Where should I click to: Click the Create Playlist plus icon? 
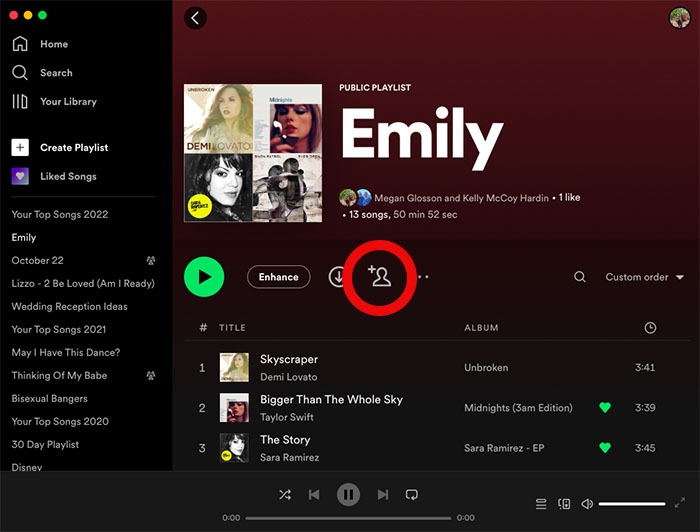coord(20,147)
